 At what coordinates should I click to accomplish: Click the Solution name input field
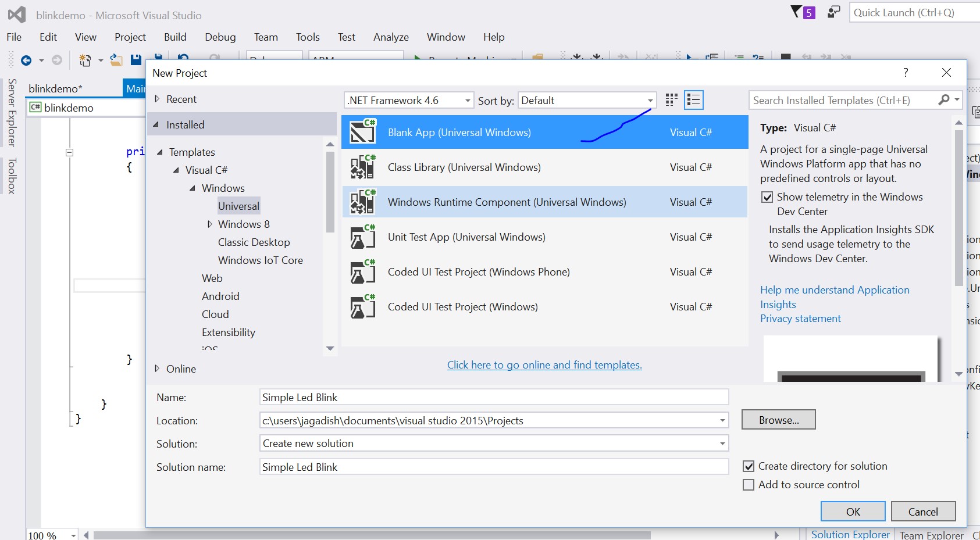tap(494, 467)
